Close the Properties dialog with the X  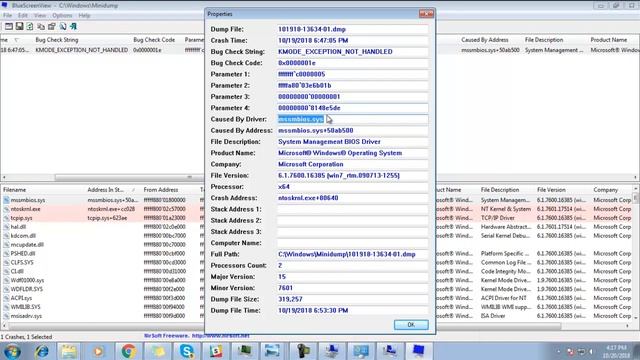point(426,14)
